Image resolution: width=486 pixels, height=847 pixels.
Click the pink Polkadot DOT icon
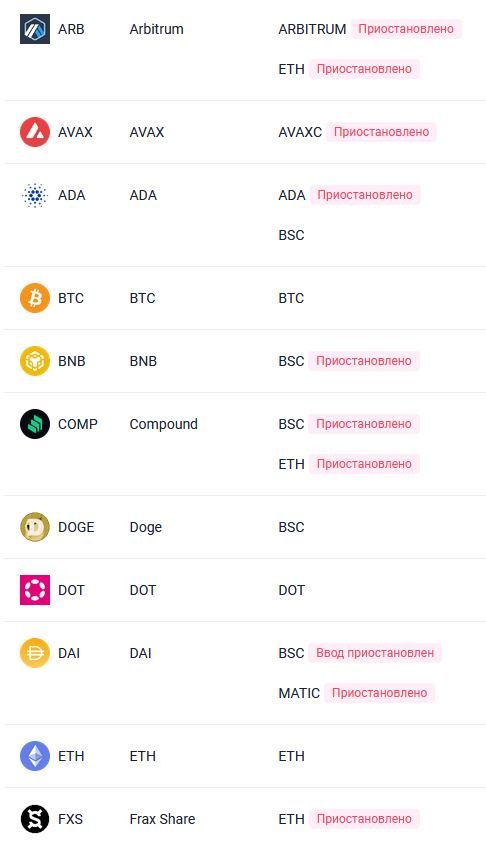pos(35,590)
